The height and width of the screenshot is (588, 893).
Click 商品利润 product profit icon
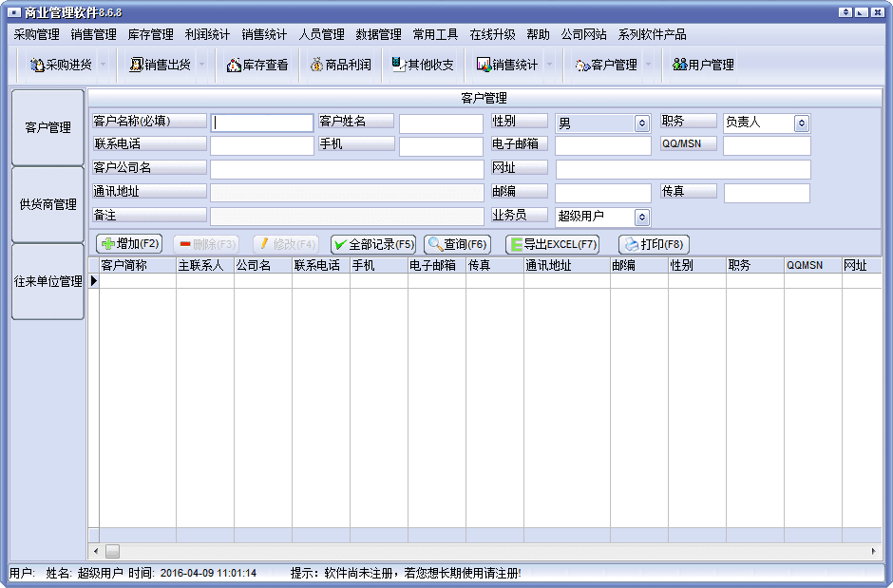pos(340,66)
